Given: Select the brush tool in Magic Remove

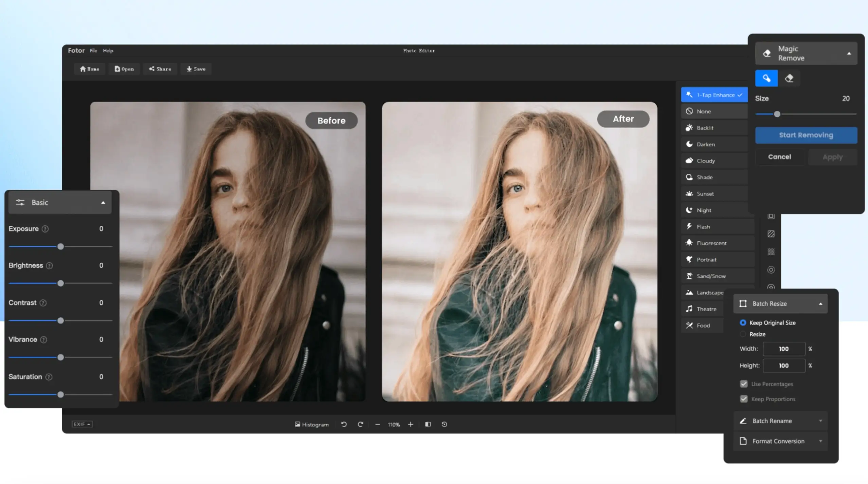Looking at the screenshot, I should (x=766, y=78).
